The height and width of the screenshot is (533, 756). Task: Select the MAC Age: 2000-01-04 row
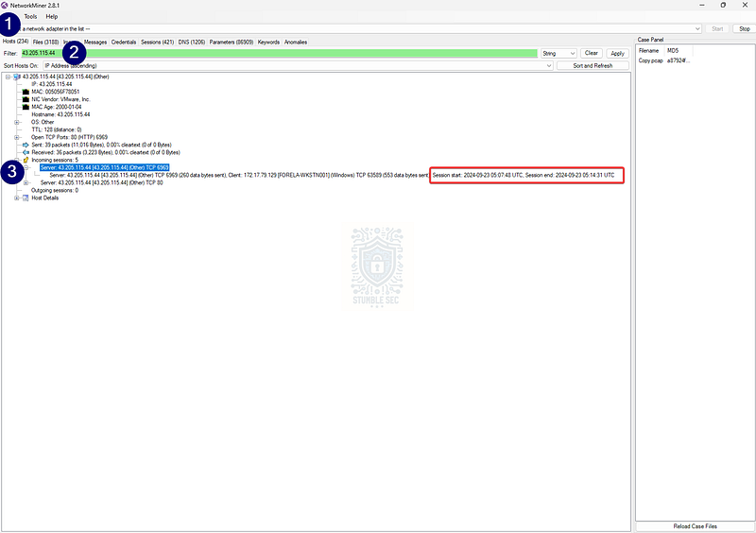(57, 107)
